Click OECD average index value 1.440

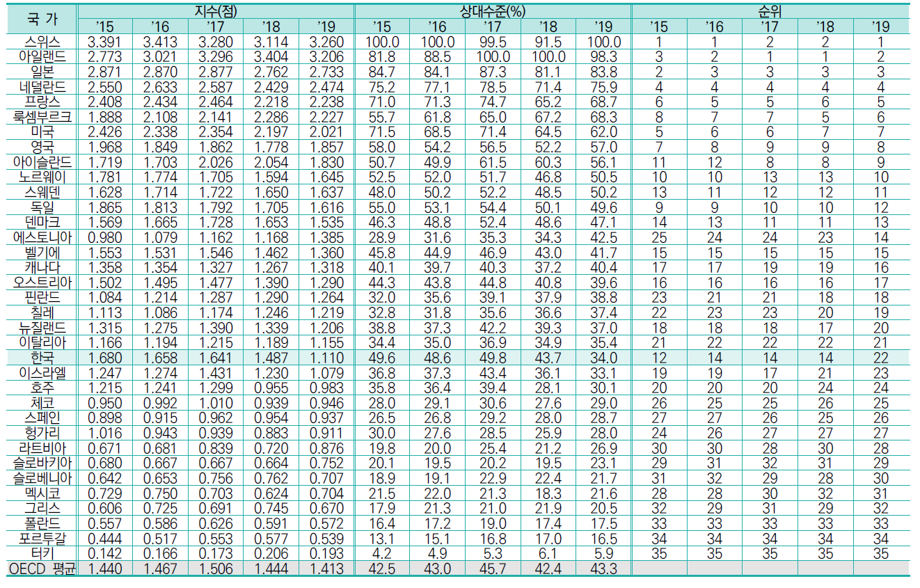[x=106, y=569]
